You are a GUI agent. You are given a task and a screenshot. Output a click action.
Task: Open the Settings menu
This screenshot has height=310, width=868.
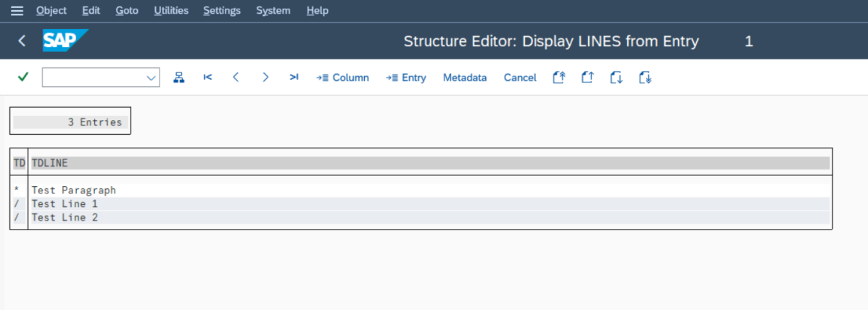click(x=223, y=11)
